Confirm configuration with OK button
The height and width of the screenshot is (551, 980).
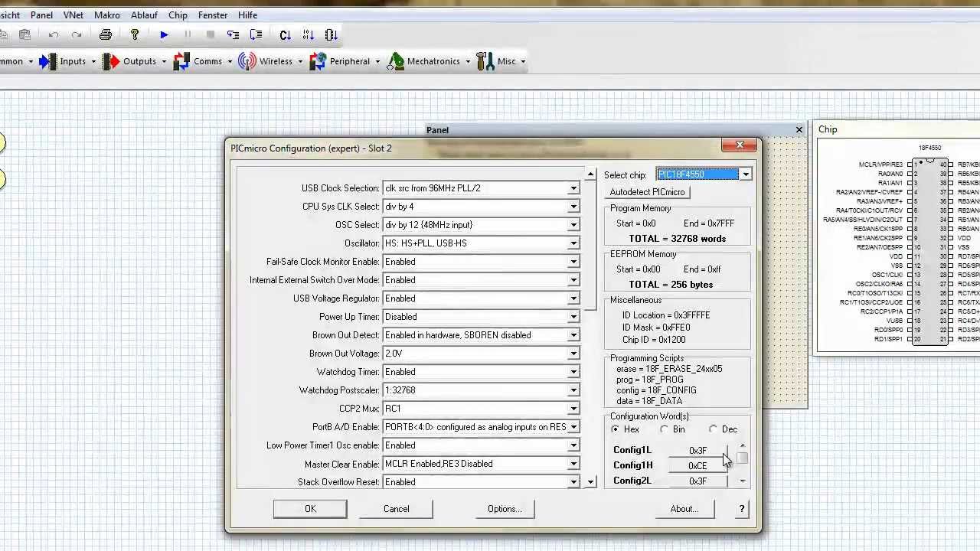tap(310, 509)
